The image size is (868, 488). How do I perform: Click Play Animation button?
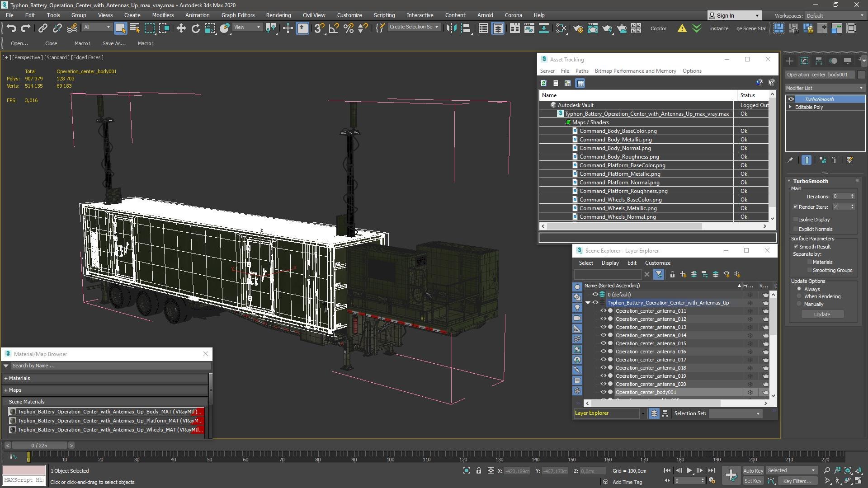click(689, 470)
